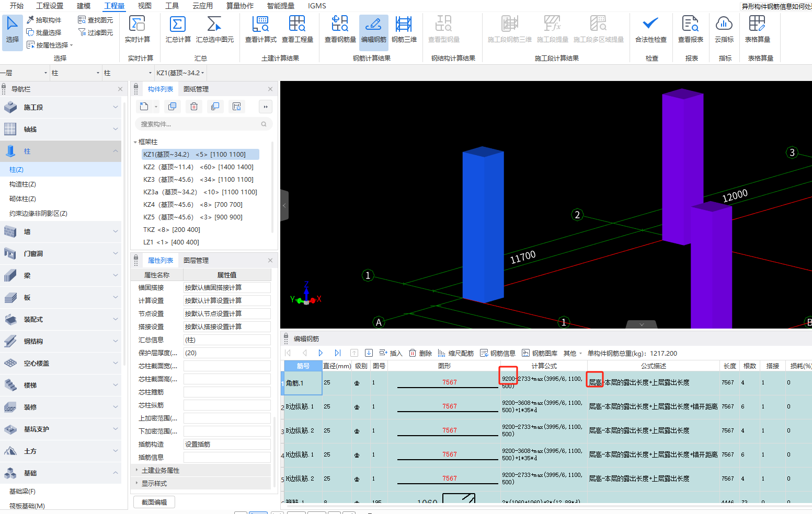
Task: Switch to 图层管理 tab
Action: 196,260
